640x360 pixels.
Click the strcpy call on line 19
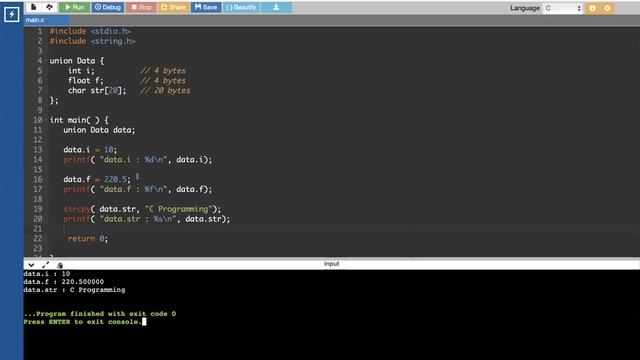point(142,209)
